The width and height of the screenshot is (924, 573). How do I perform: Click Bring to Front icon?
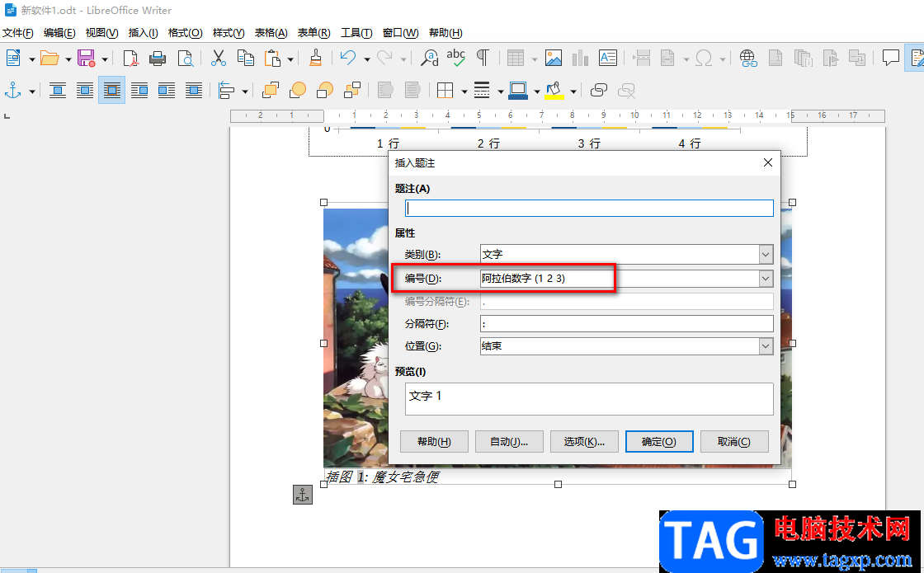point(271,91)
